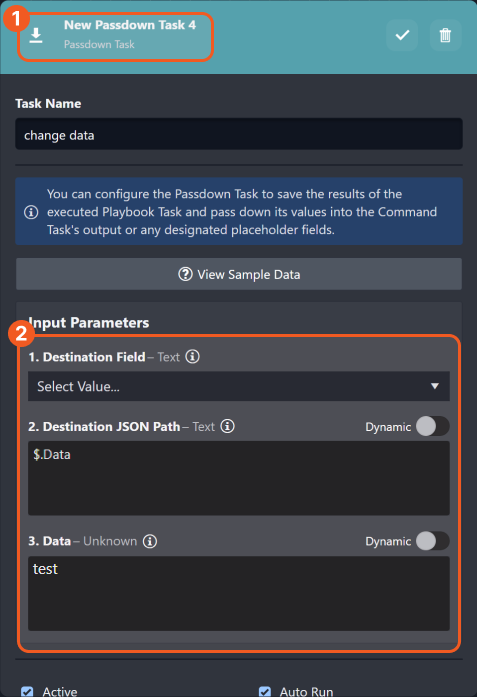
Task: Click the checkmark confirm icon in header
Action: tap(402, 35)
